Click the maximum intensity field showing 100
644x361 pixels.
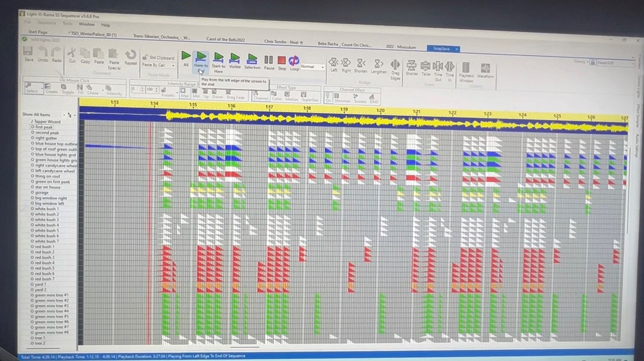click(x=152, y=90)
